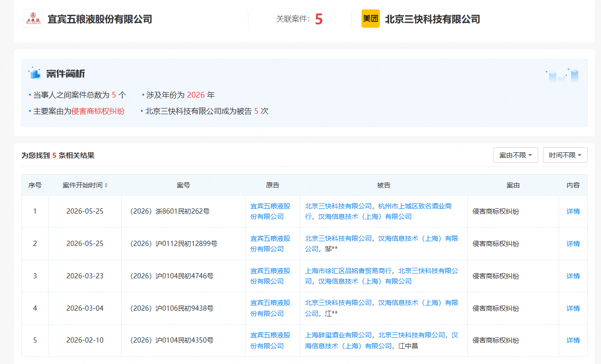
Task: Click the blue cube icon beside 案件简析
Action: coord(35,73)
